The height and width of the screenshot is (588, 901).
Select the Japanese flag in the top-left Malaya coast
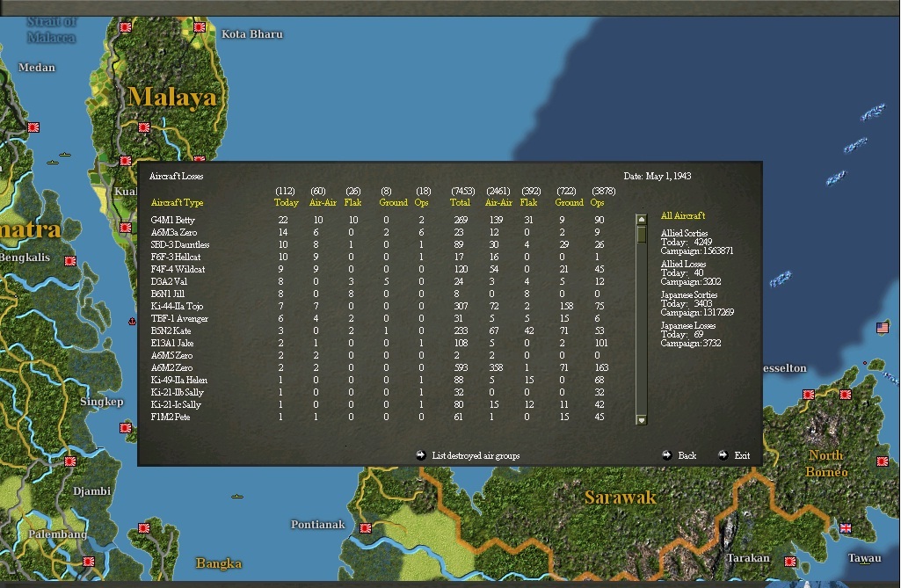126,27
